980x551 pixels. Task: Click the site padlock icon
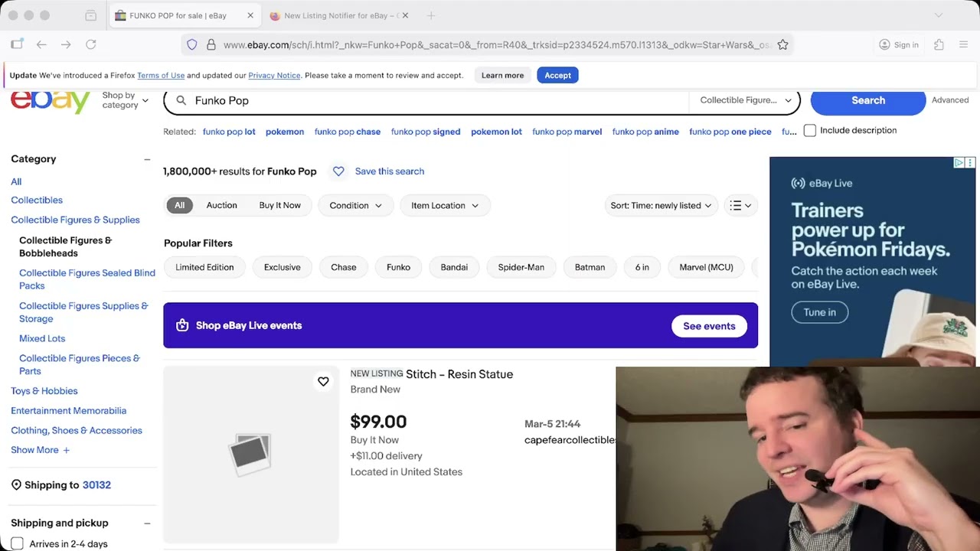tap(211, 44)
